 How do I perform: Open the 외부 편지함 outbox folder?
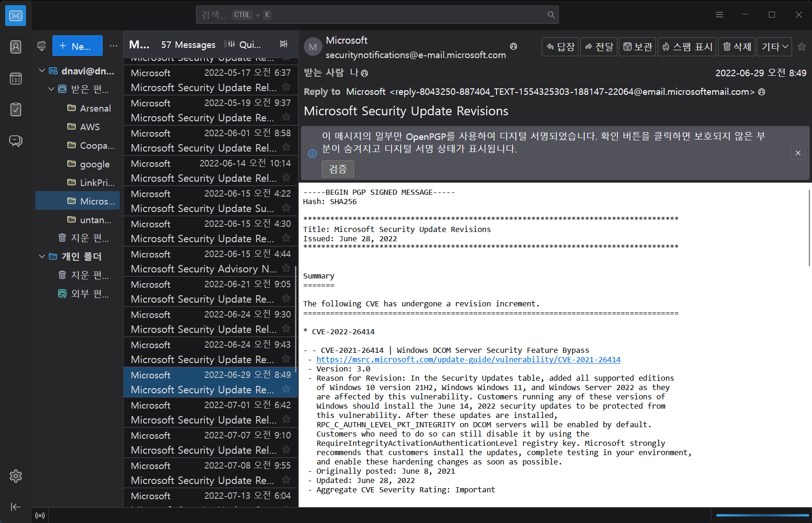point(78,294)
